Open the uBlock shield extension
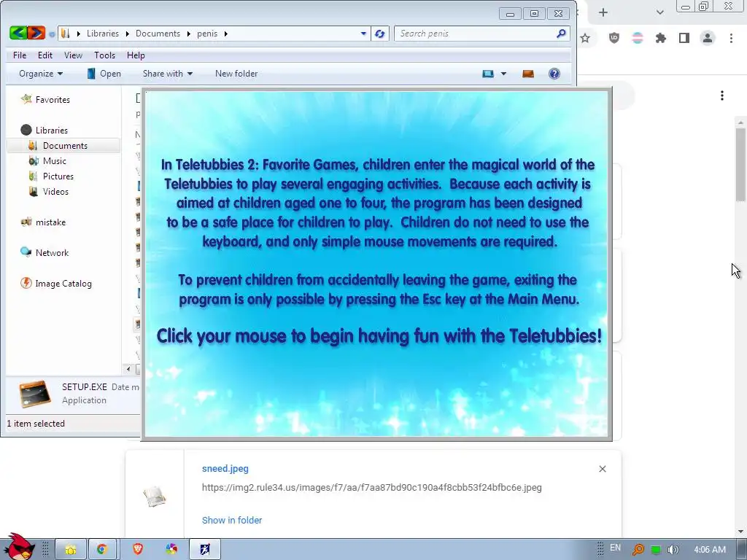The image size is (747, 560). [x=614, y=38]
